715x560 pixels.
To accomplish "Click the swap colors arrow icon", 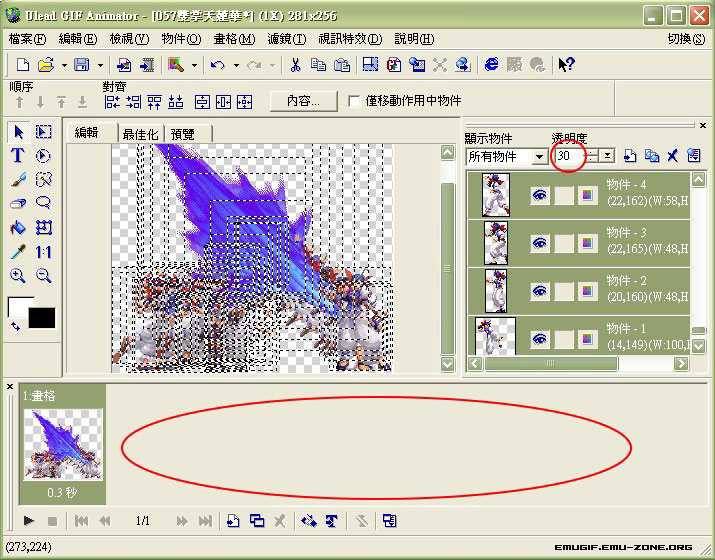I will (16, 326).
